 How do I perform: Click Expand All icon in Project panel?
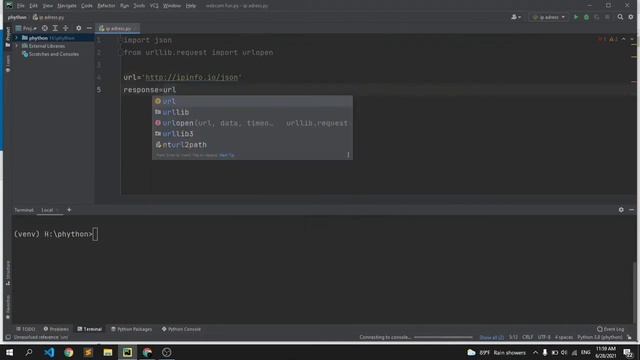[x=55, y=28]
